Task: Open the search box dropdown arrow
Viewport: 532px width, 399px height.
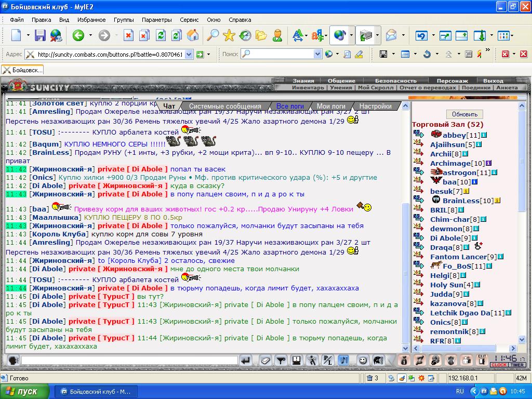Action: point(317,54)
